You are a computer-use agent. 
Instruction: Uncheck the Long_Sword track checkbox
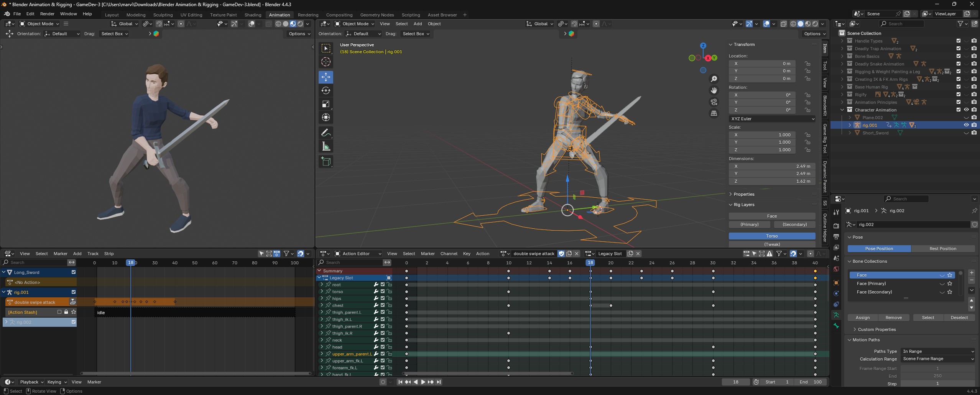(74, 272)
